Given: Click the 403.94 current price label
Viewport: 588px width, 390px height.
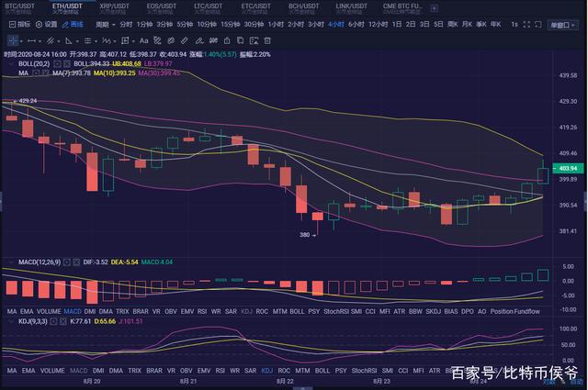Looking at the screenshot, I should 568,169.
